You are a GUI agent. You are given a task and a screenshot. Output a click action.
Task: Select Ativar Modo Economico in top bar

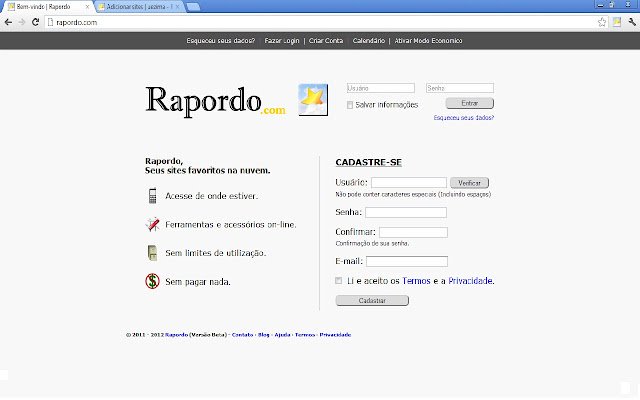coord(428,41)
